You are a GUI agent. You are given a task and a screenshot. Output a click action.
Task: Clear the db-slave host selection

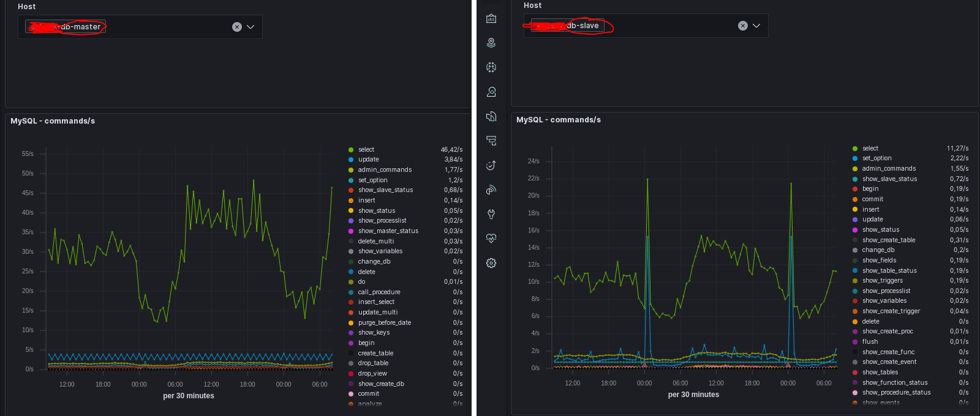point(743,26)
